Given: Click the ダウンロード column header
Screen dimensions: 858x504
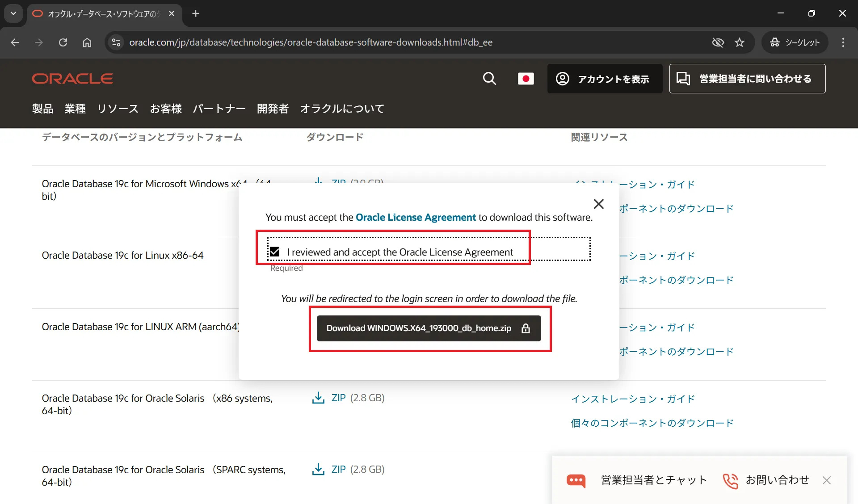Looking at the screenshot, I should point(335,137).
